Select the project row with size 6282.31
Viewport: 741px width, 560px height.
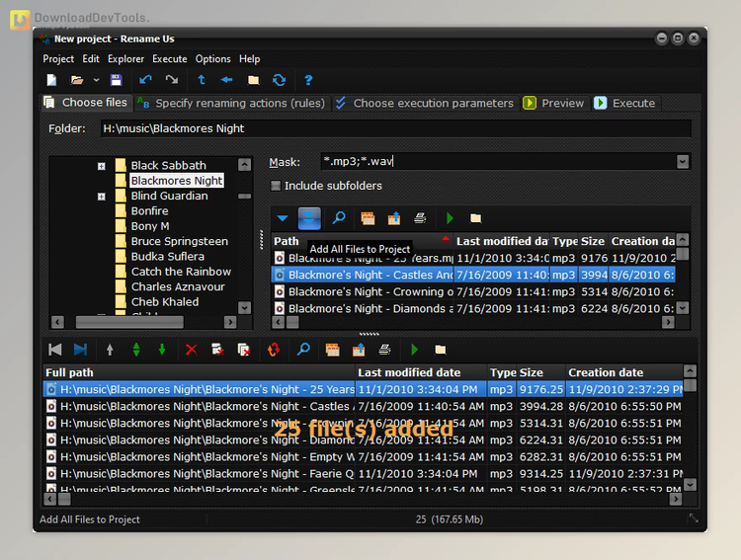coord(363,457)
